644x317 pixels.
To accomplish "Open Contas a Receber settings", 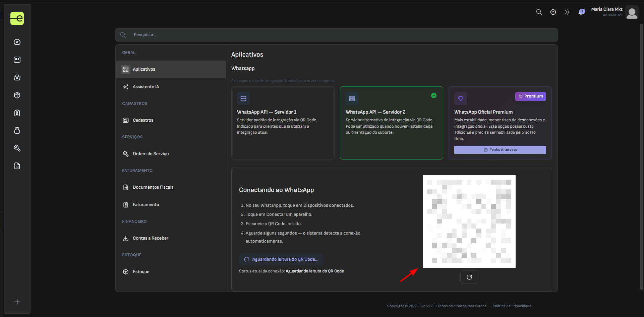I will coord(171,238).
